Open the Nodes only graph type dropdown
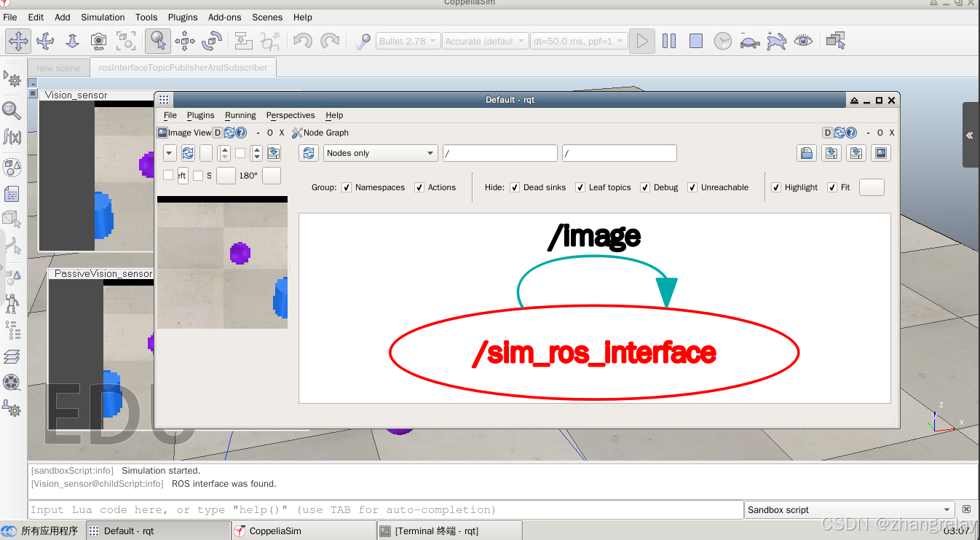 click(x=380, y=153)
